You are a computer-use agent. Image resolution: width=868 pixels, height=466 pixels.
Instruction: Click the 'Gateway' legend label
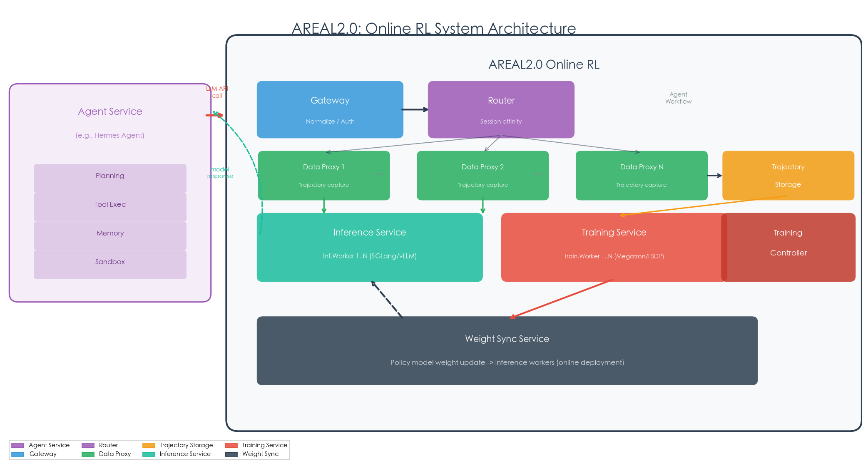[43, 454]
